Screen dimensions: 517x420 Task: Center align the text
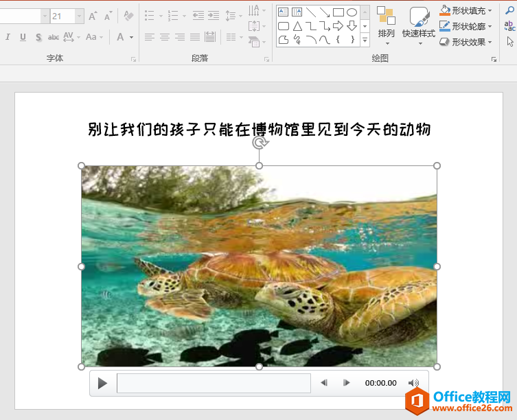(x=165, y=37)
